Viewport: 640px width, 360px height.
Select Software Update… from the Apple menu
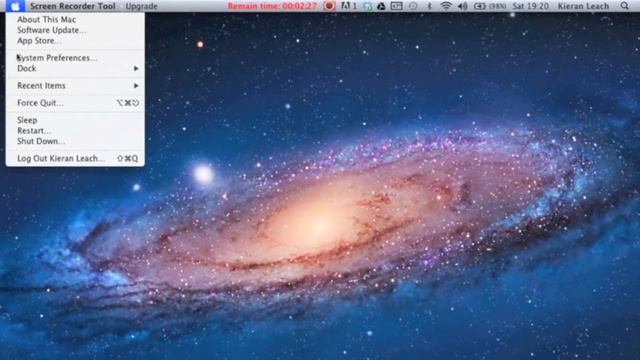pos(75,30)
